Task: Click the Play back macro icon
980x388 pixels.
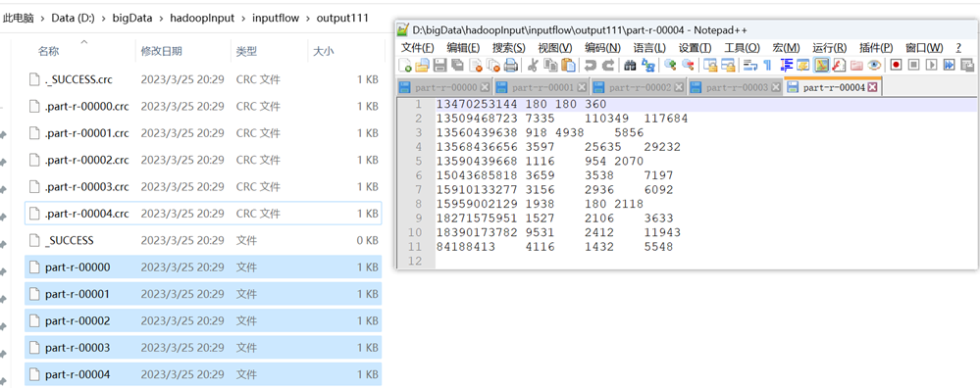Action: (931, 65)
